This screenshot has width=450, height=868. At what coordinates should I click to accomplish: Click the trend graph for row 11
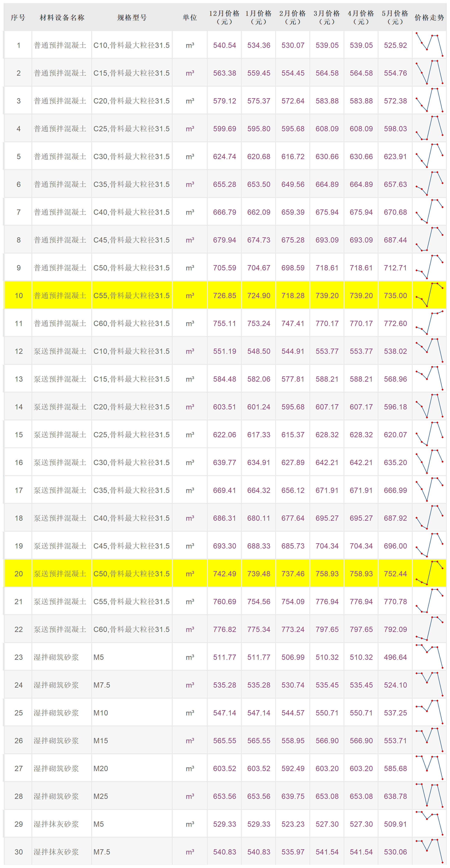pyautogui.click(x=429, y=323)
